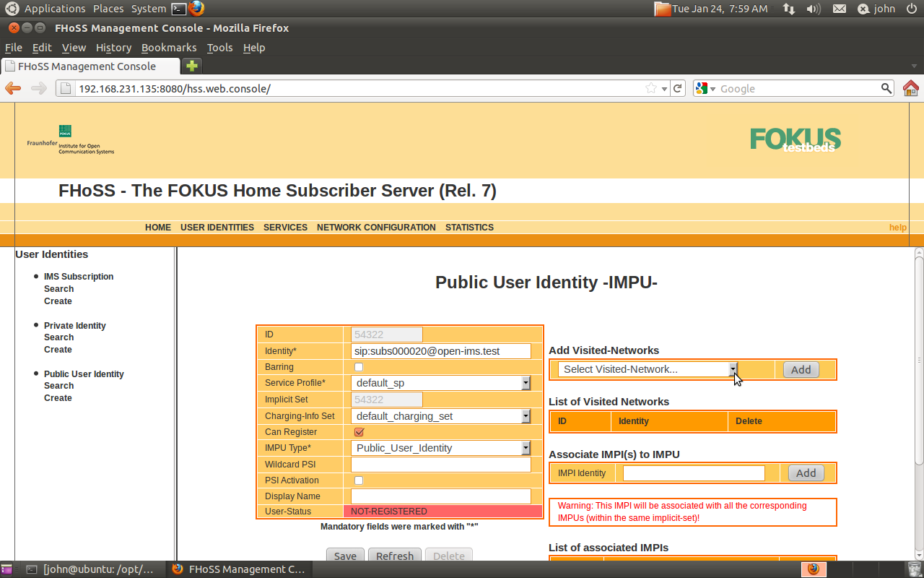Launch terminal from top panel icon
The image size is (924, 578).
(179, 9)
